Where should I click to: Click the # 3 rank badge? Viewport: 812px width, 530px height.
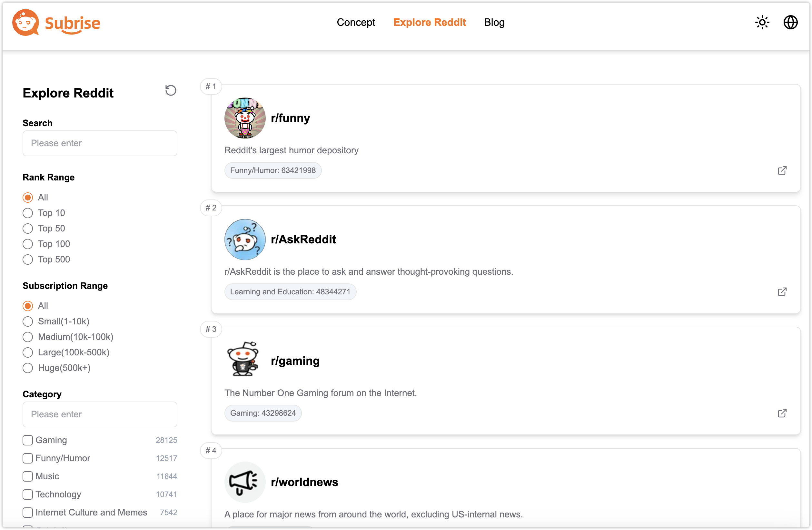pos(211,329)
